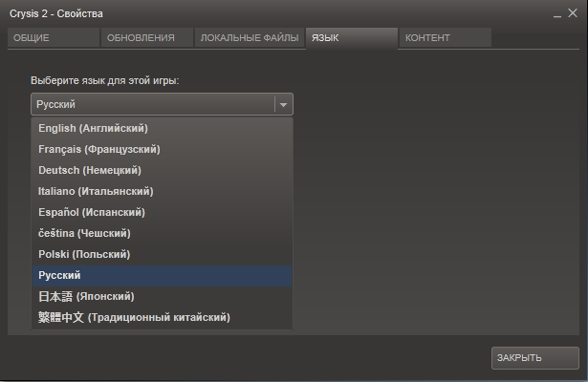This screenshot has width=588, height=382.
Task: Select the ЯЗЫК tab
Action: point(352,37)
